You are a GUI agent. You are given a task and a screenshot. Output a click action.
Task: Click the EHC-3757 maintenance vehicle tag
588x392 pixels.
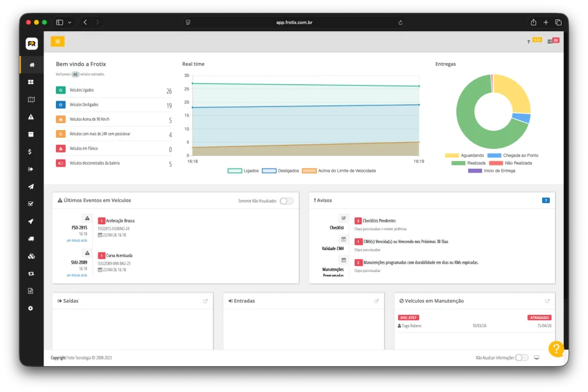pos(409,318)
